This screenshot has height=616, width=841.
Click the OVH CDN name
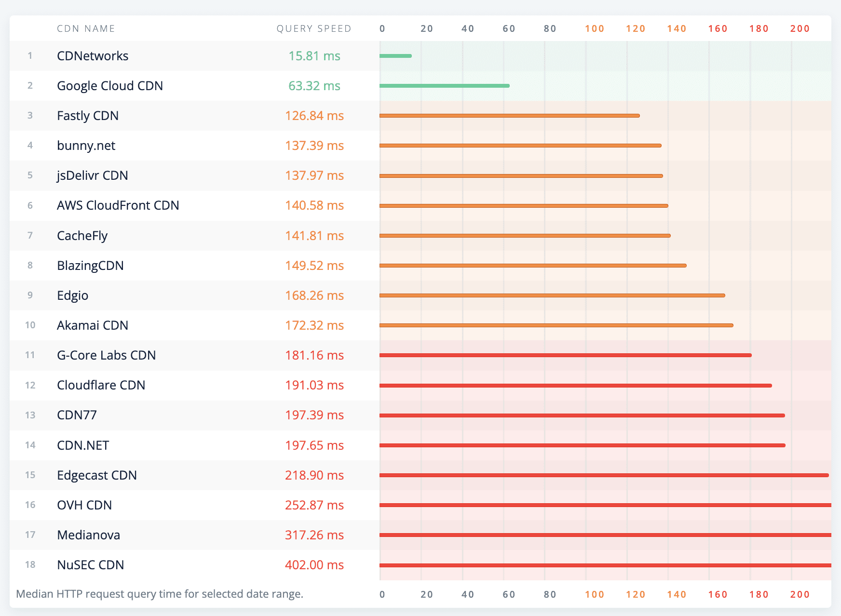[84, 505]
